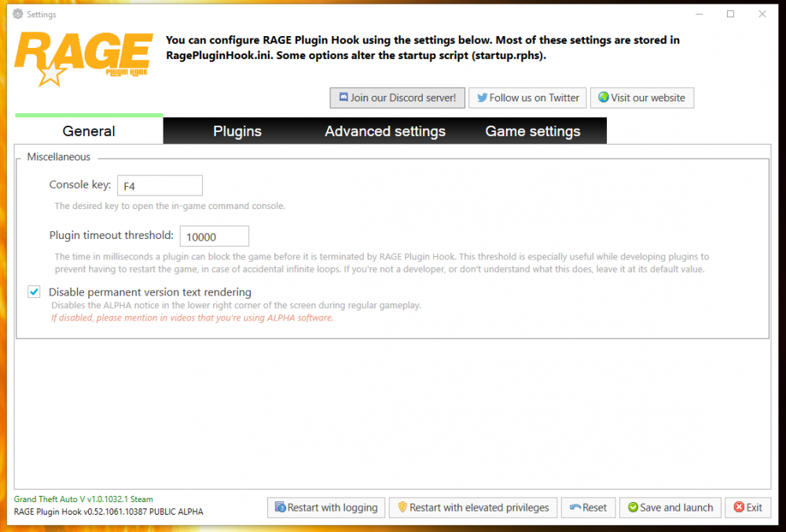Close the Settings window

[762, 14]
